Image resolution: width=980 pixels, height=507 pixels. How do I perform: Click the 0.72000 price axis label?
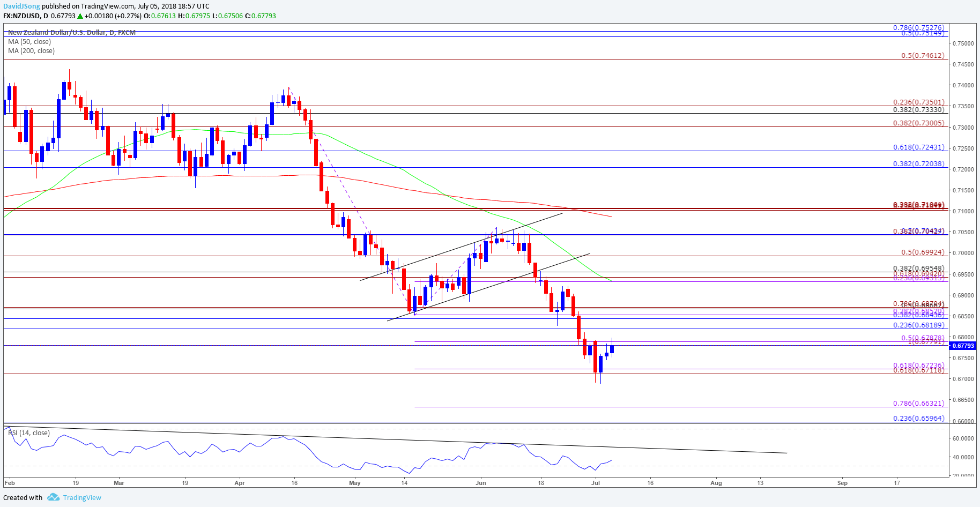963,169
